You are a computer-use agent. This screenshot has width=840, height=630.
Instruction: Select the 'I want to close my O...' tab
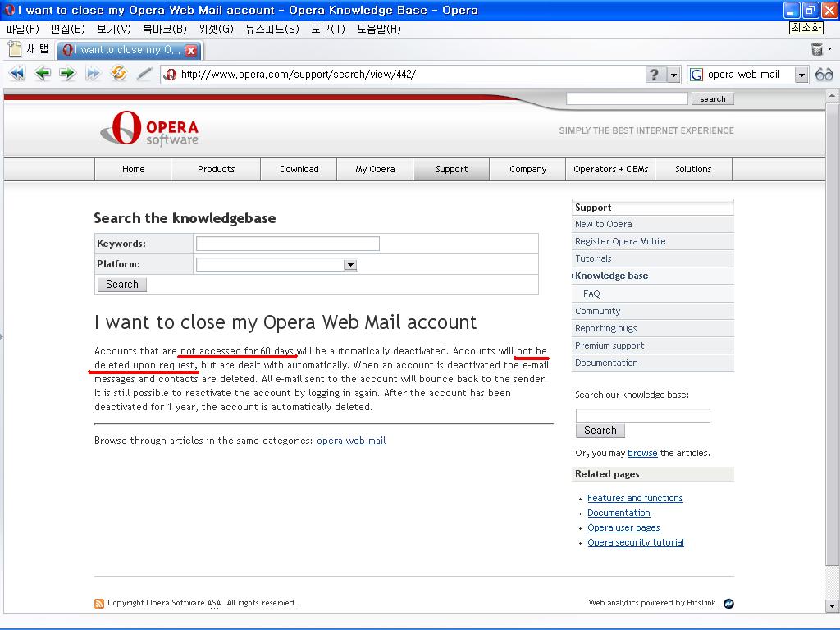129,50
